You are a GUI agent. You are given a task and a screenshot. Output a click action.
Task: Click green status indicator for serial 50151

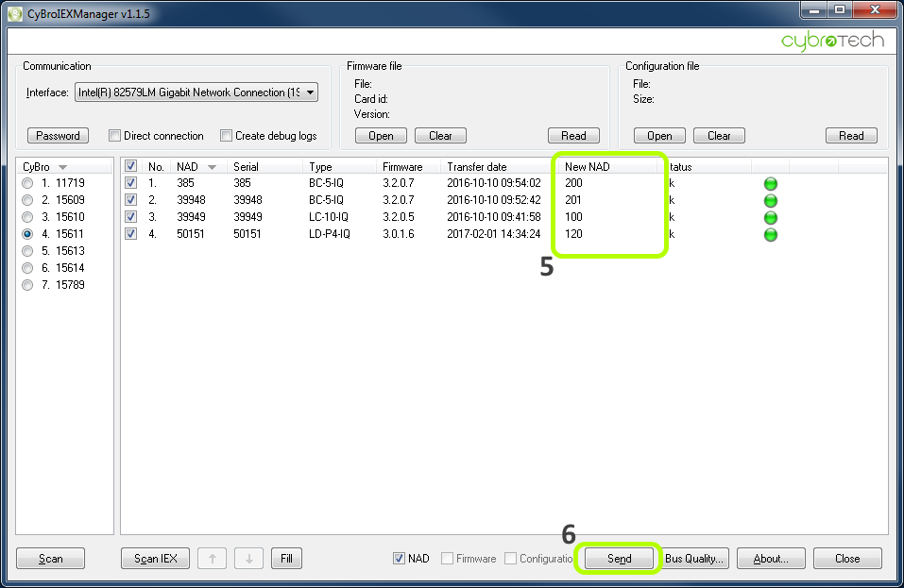[x=770, y=234]
